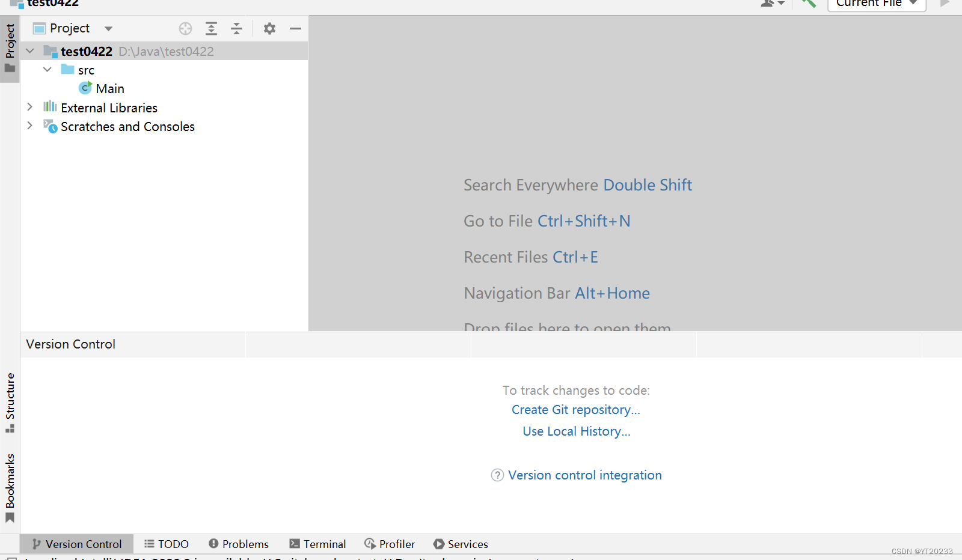The image size is (962, 560).
Task: Select Scratches and Consoles tree row
Action: 164,126
